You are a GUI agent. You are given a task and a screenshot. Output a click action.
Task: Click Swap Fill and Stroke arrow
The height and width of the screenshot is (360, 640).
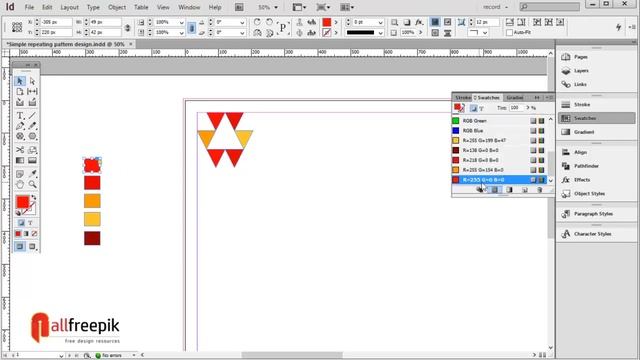point(33,198)
